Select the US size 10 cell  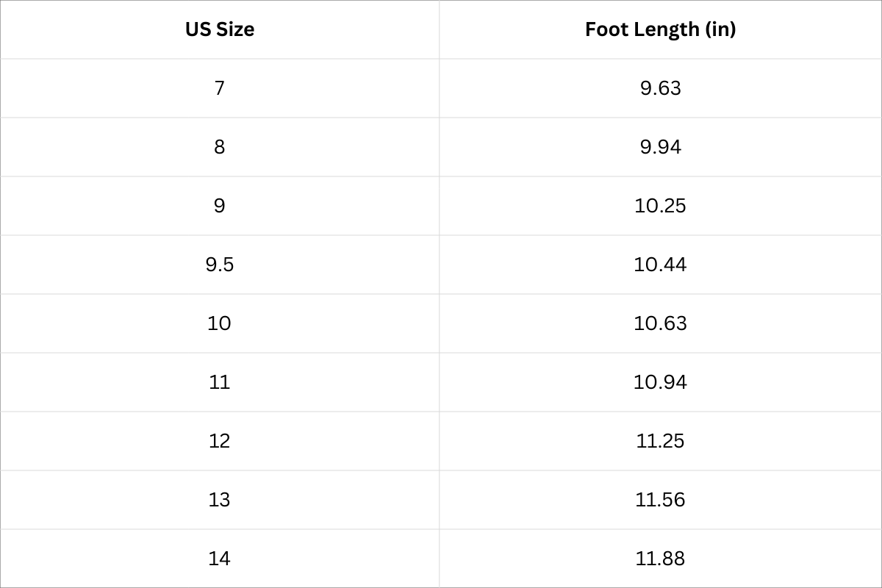point(220,323)
